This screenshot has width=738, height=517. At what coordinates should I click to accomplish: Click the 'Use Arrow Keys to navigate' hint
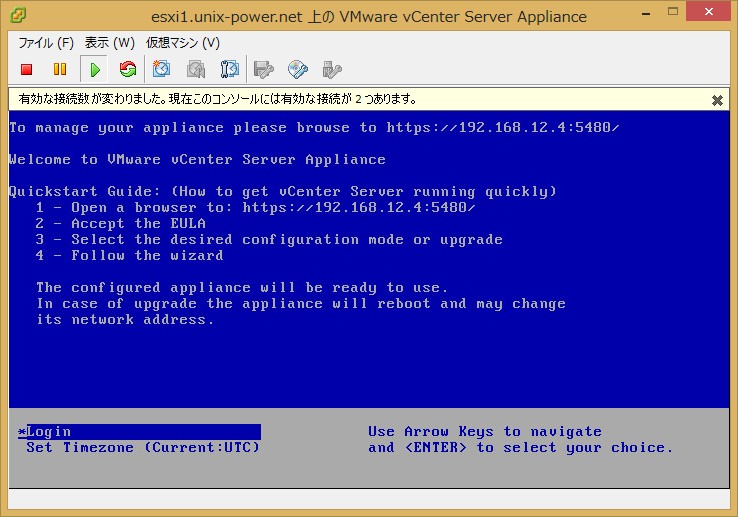(x=485, y=431)
